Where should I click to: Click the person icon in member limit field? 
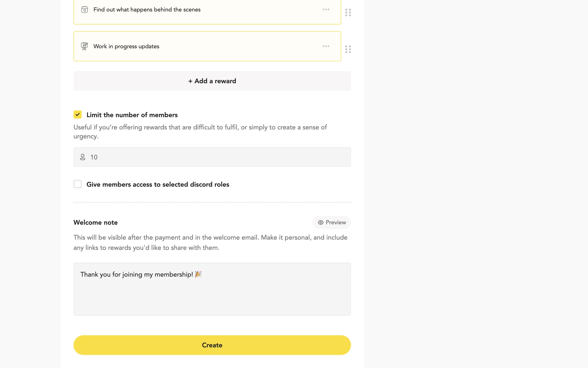point(83,157)
